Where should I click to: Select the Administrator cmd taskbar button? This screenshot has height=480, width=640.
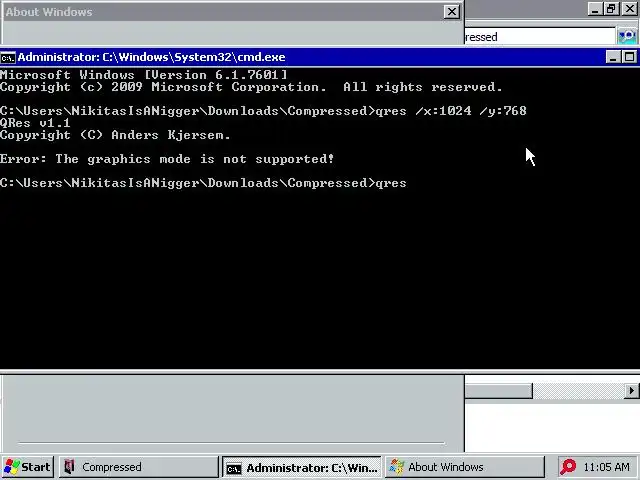pyautogui.click(x=302, y=468)
